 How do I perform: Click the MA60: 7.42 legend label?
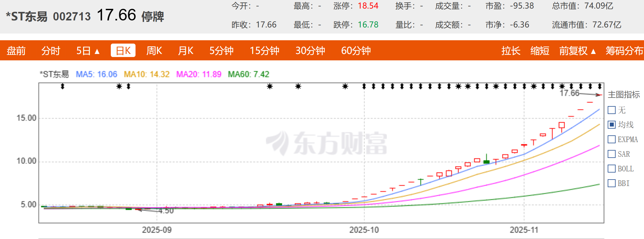coord(249,74)
